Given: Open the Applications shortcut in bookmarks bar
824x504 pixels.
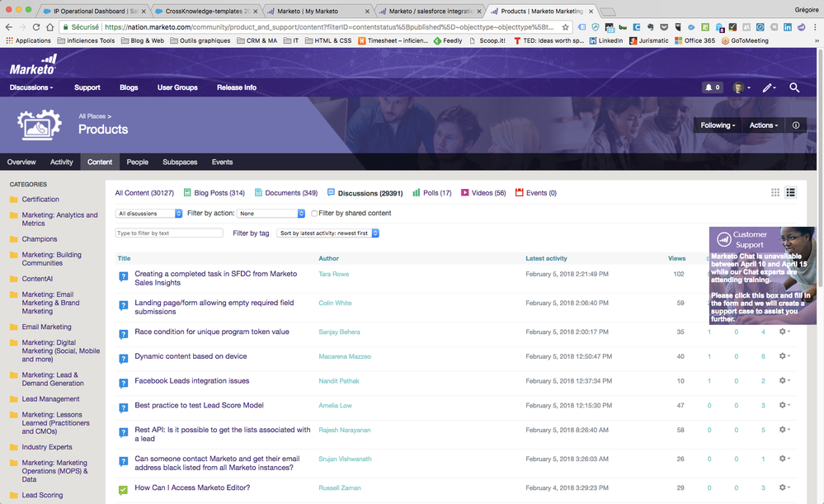Looking at the screenshot, I should tap(28, 40).
